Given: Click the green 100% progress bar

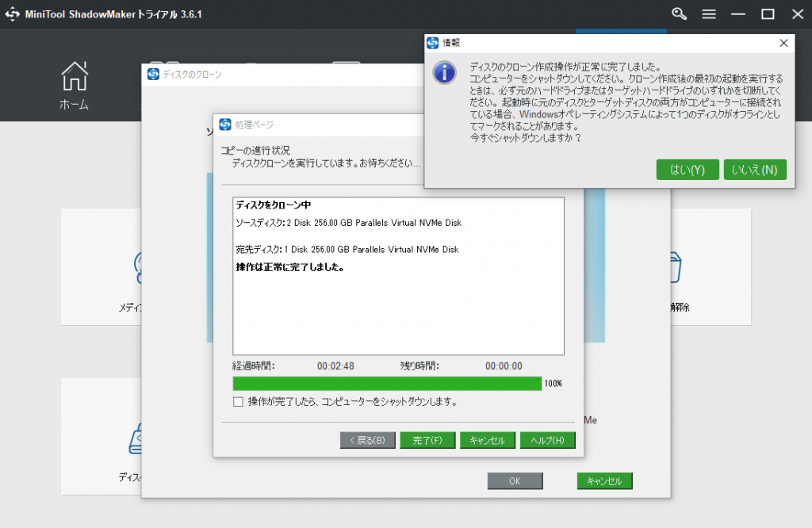Looking at the screenshot, I should point(387,384).
